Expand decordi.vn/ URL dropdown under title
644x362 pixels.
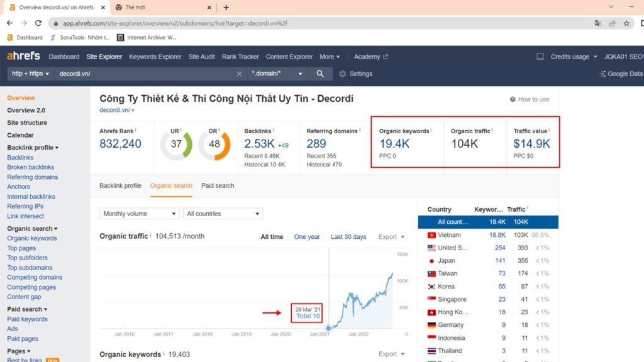[116, 110]
